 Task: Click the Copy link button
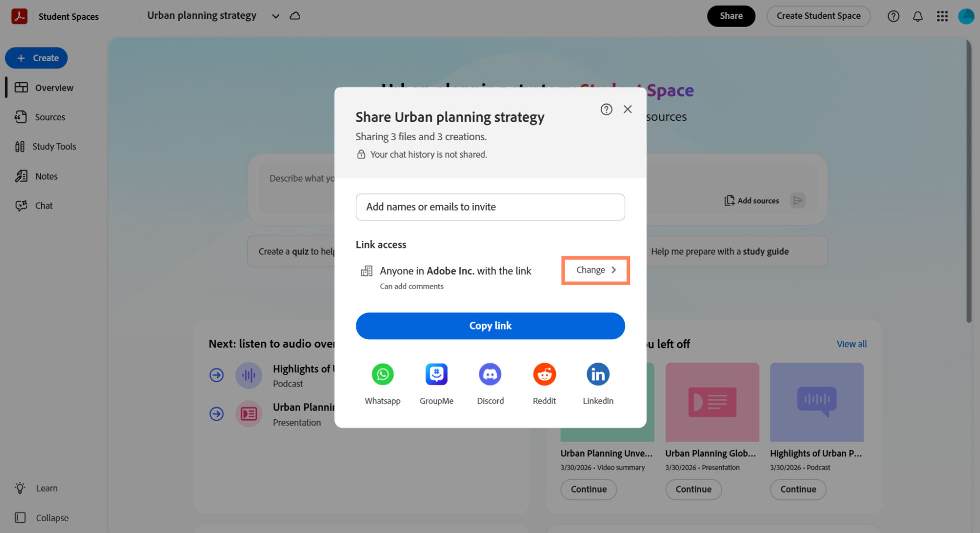[x=490, y=325]
